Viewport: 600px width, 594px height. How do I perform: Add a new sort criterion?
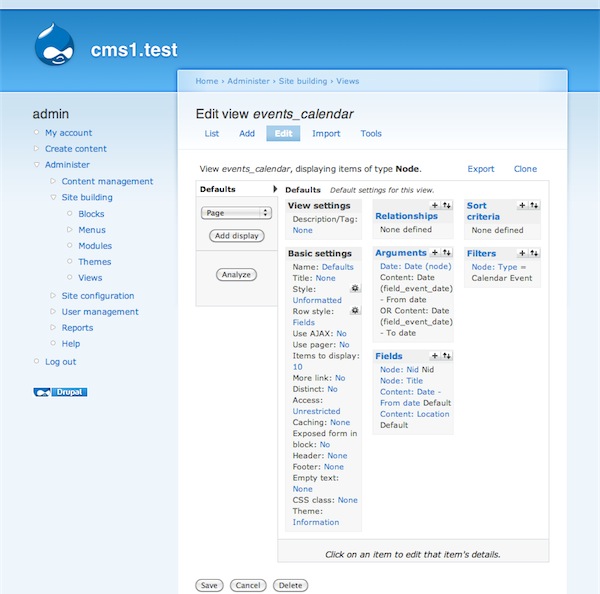point(522,205)
